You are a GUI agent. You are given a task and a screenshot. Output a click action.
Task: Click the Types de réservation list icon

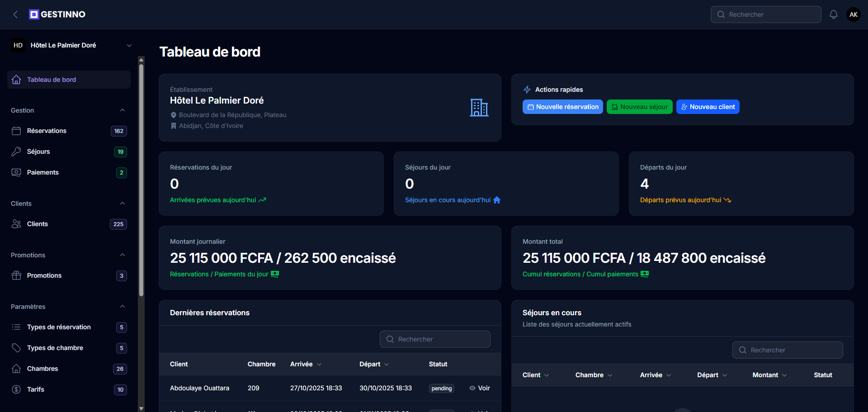tap(16, 327)
